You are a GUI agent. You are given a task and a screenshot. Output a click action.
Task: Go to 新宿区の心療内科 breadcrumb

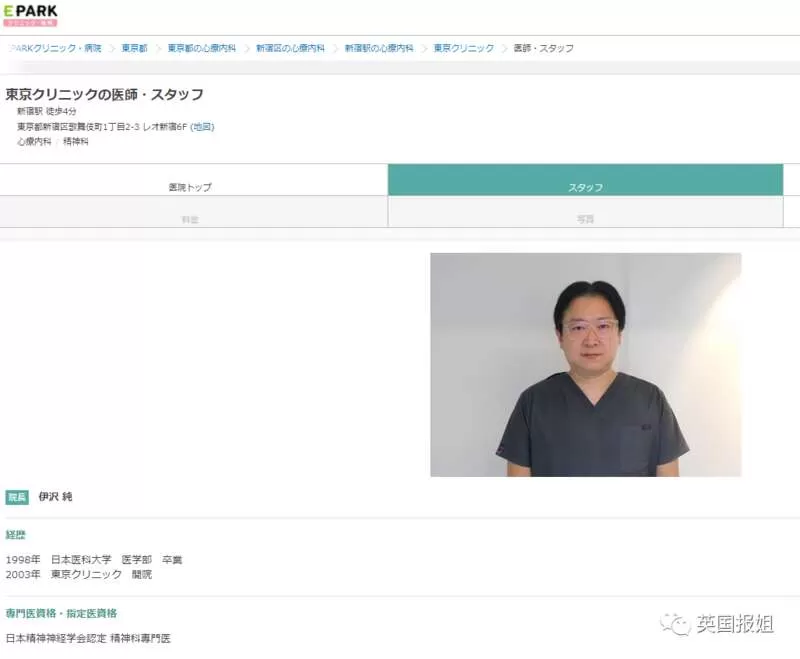point(290,48)
